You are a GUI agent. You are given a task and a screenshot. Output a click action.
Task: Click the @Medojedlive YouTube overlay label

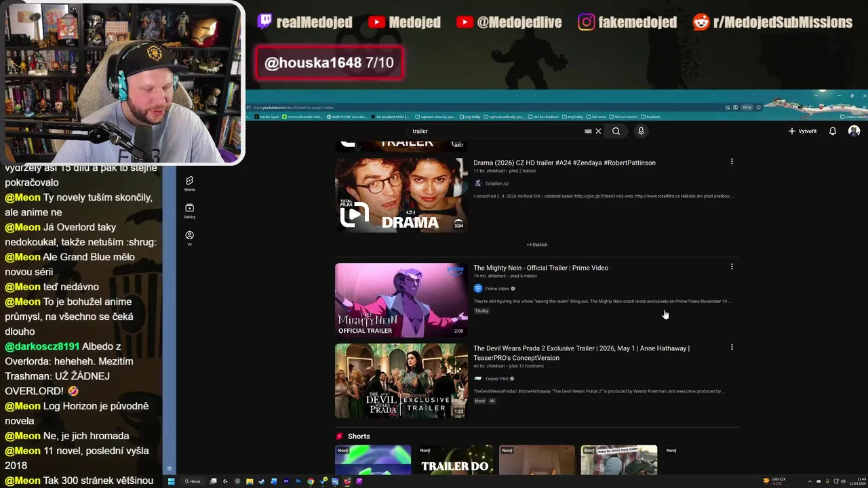tap(509, 22)
